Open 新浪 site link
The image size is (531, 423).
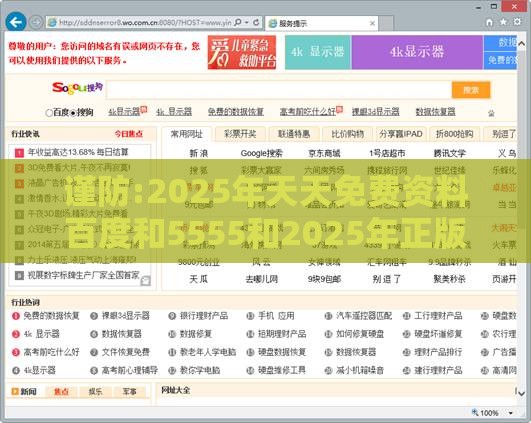[x=199, y=153]
